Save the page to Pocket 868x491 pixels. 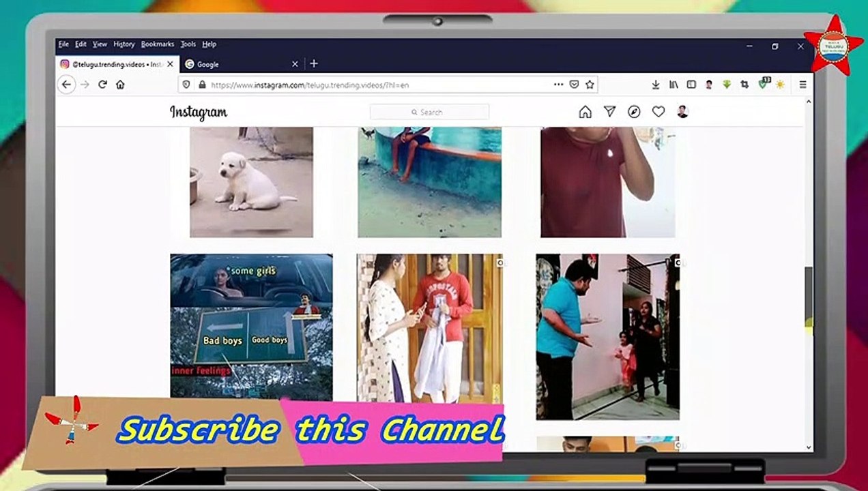click(x=575, y=85)
